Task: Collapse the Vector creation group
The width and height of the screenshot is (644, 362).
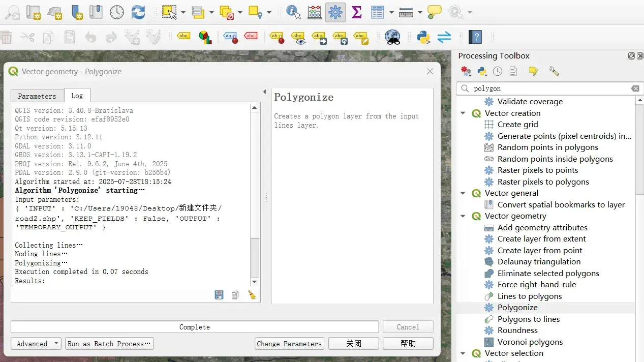Action: (463, 113)
